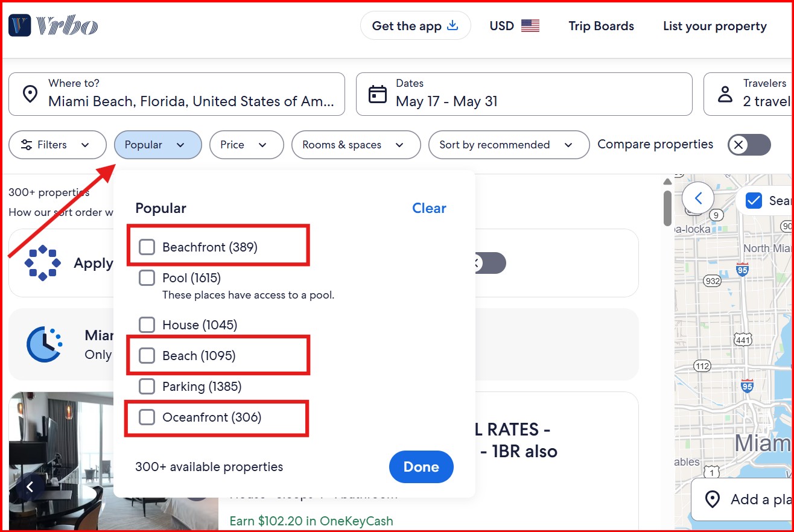The image size is (794, 532).
Task: Click the Clear link in Popular panel
Action: (x=429, y=208)
